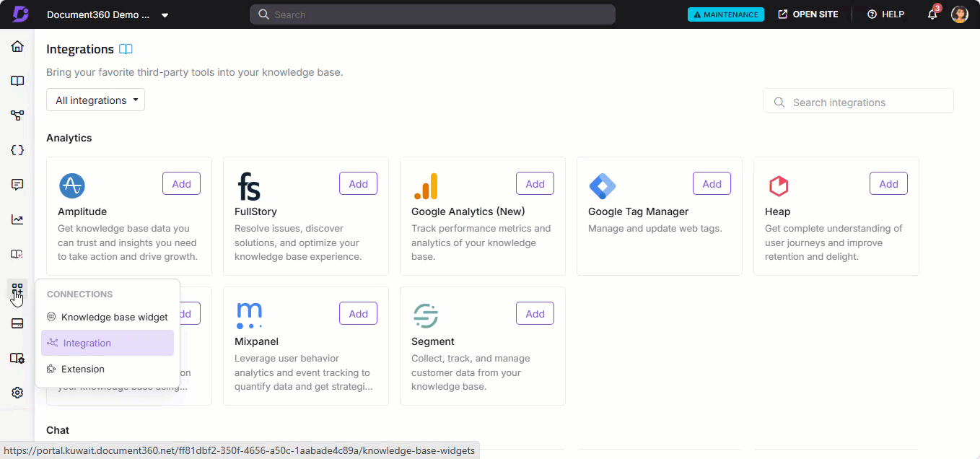Click the Maintenance badge in header

(x=725, y=14)
